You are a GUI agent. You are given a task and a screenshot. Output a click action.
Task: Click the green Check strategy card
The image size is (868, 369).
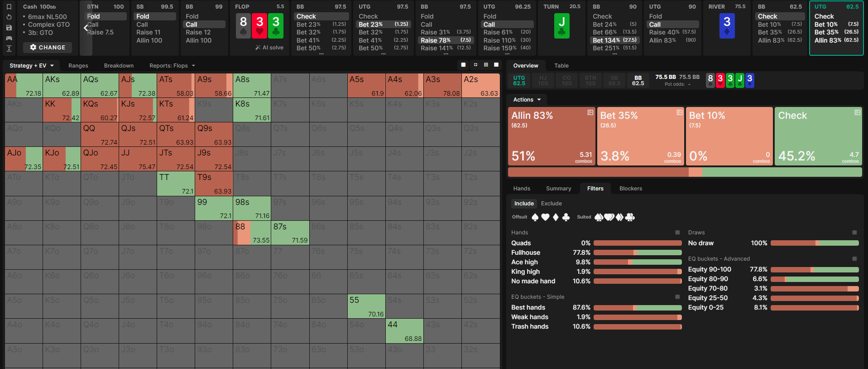(x=818, y=136)
